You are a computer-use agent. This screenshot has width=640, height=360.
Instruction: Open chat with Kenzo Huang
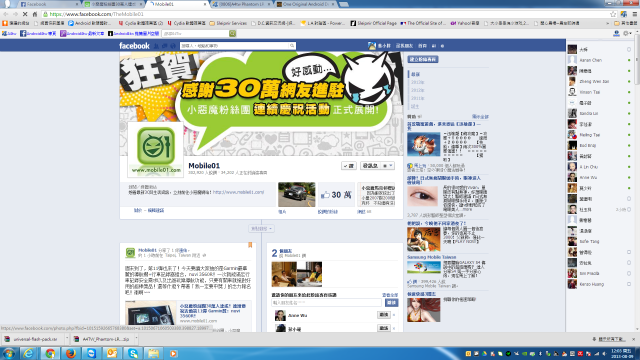(591, 284)
